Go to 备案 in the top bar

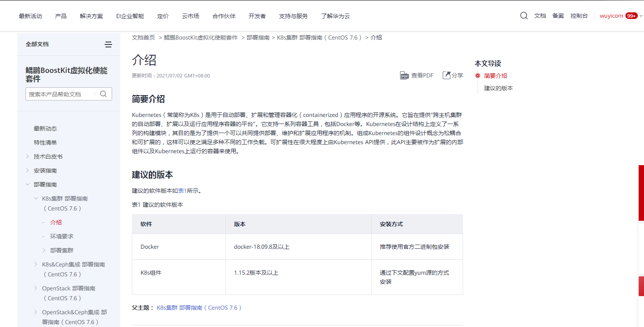558,16
